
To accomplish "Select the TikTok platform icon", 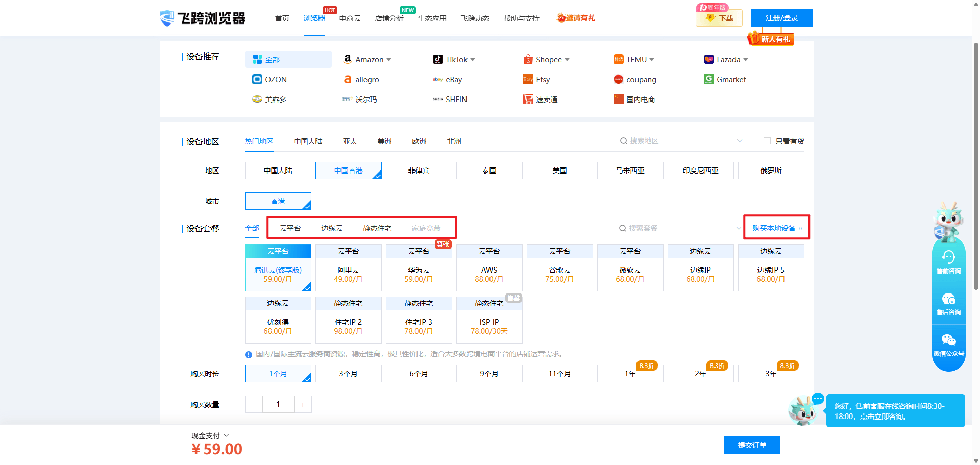I will click(437, 60).
